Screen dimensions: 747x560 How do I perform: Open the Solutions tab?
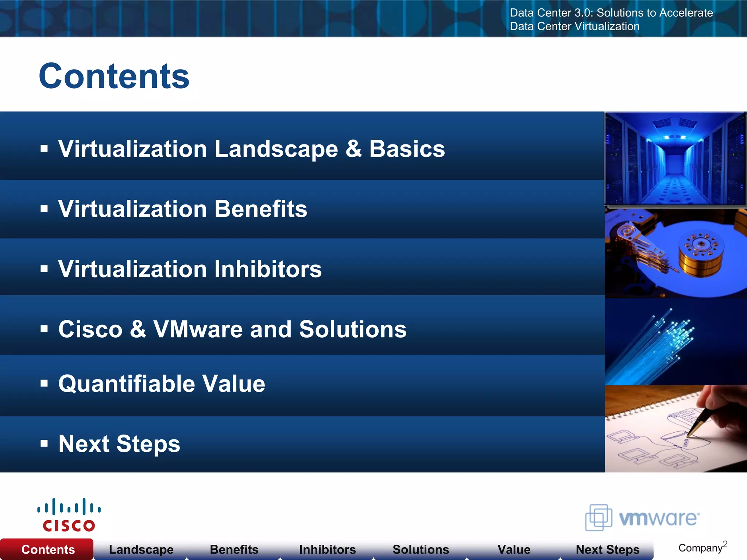(x=421, y=549)
